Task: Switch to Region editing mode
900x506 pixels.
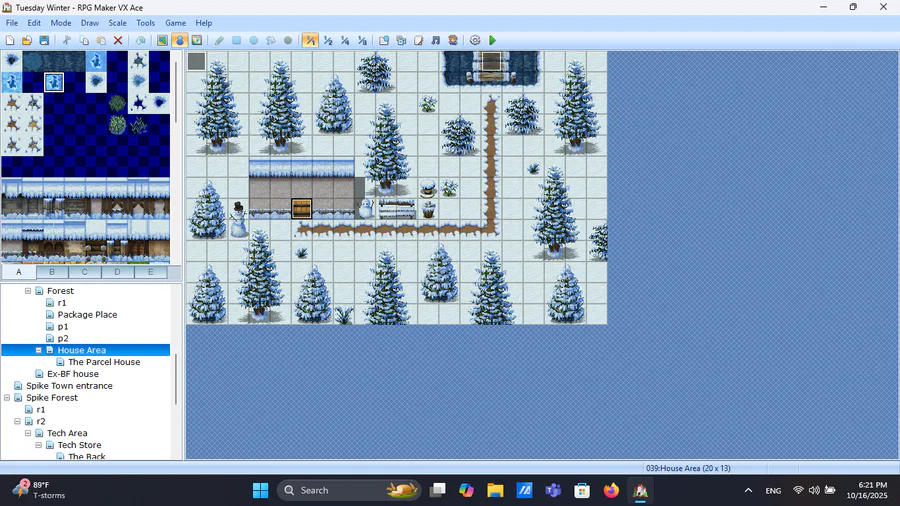Action: (197, 40)
